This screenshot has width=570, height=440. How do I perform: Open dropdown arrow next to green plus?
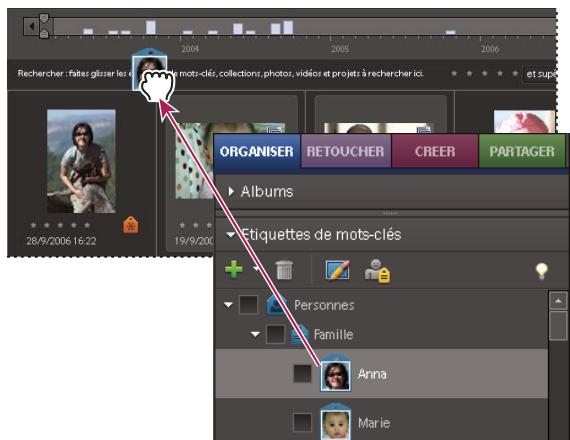click(257, 269)
